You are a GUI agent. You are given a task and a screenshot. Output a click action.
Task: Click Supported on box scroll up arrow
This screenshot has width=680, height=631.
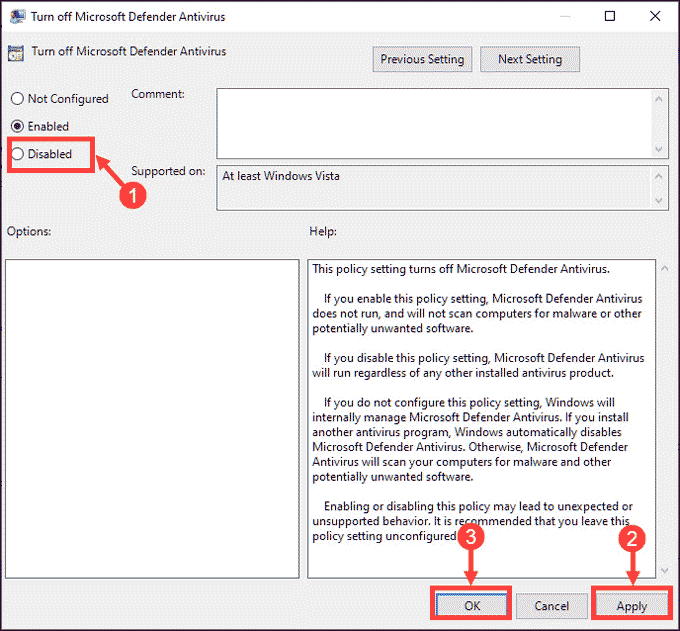(x=658, y=176)
